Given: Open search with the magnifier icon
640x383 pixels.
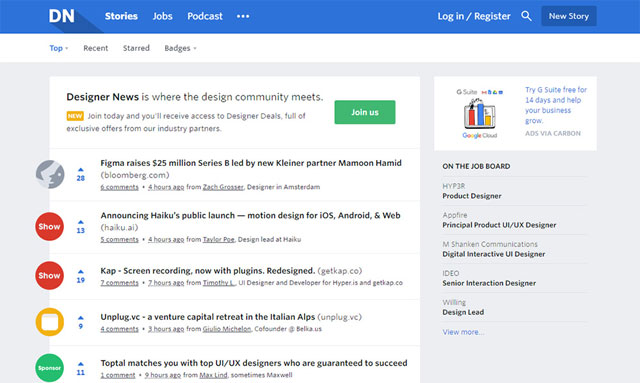Looking at the screenshot, I should [x=526, y=16].
